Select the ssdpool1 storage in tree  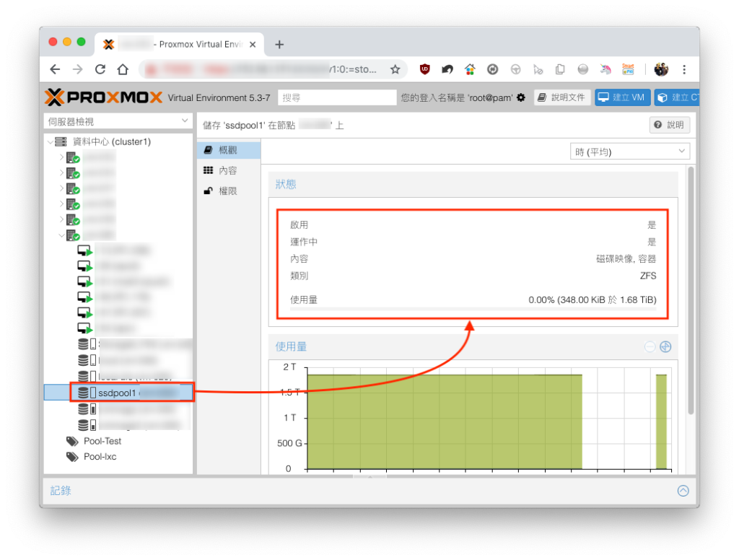point(118,393)
